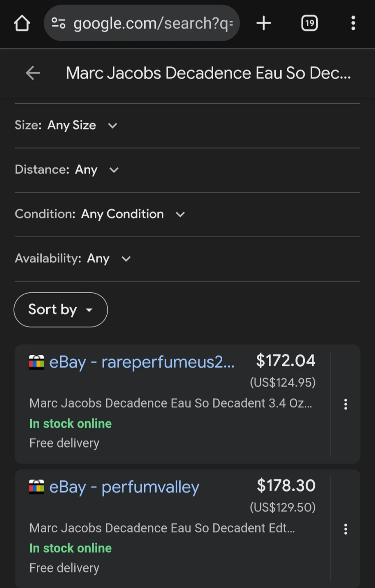The width and height of the screenshot is (375, 588).
Task: Tap the Marc Jacobs Decadence page title
Action: (208, 73)
